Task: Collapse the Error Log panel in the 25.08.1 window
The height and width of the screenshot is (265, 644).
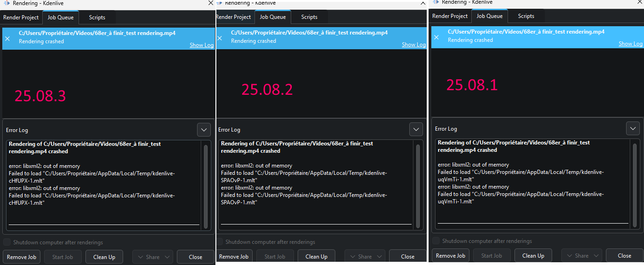Action: coord(633,128)
